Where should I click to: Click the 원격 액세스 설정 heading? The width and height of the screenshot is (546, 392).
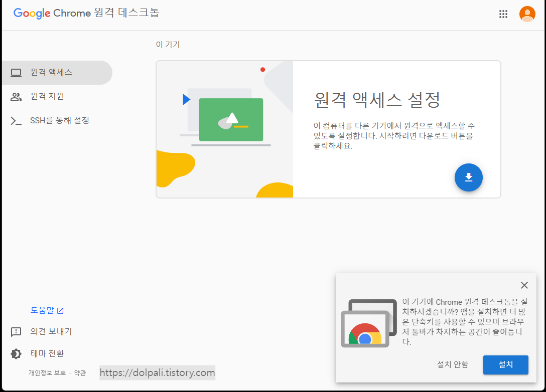click(x=377, y=100)
